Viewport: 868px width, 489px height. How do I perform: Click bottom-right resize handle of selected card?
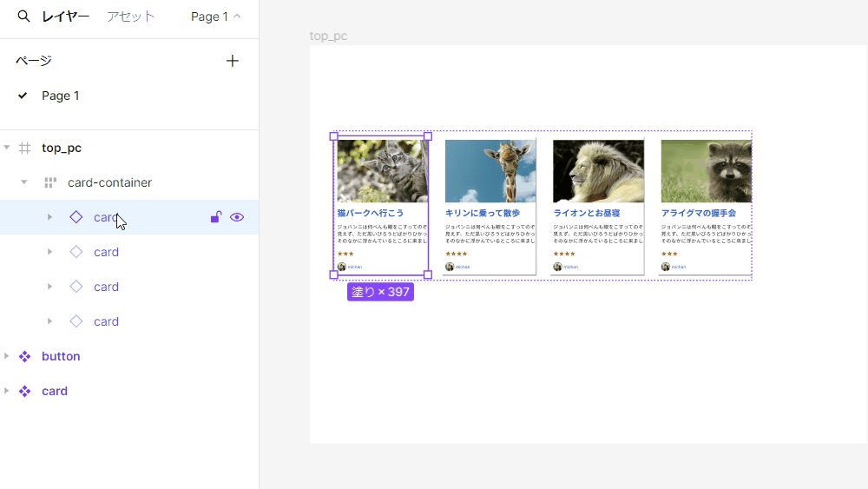click(x=428, y=274)
